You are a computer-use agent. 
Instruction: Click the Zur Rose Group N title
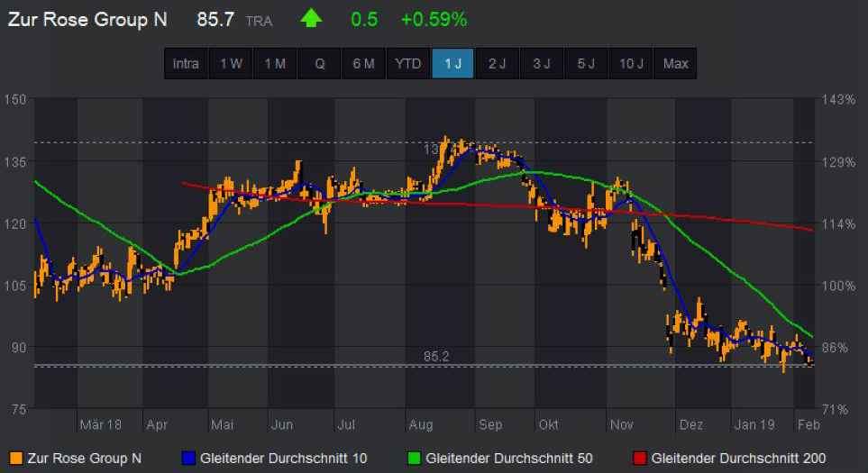(x=87, y=19)
